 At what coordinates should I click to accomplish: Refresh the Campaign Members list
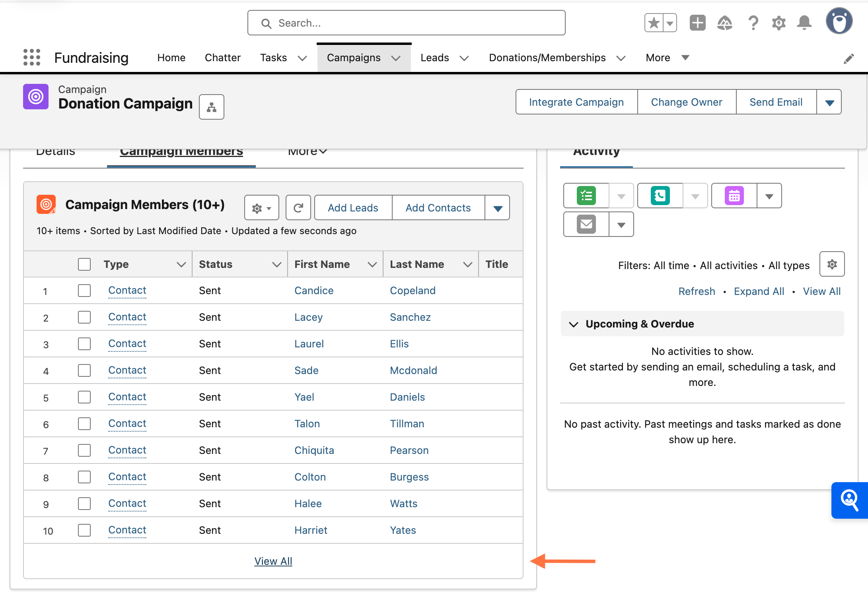pos(298,207)
